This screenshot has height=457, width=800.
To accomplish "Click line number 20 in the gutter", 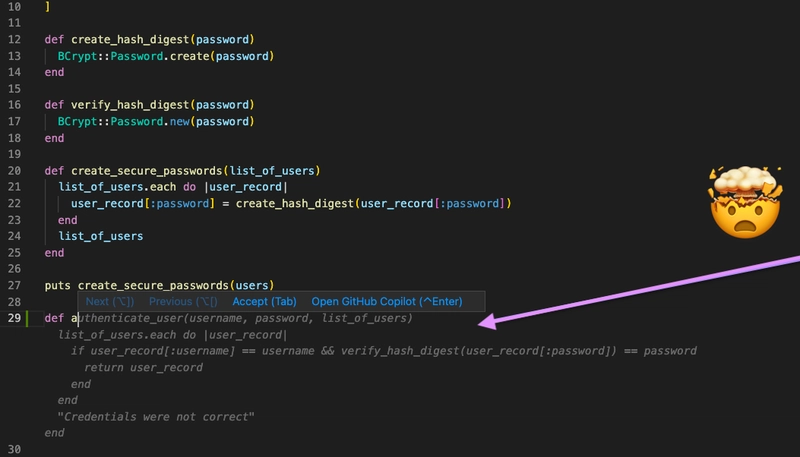I will pyautogui.click(x=14, y=171).
